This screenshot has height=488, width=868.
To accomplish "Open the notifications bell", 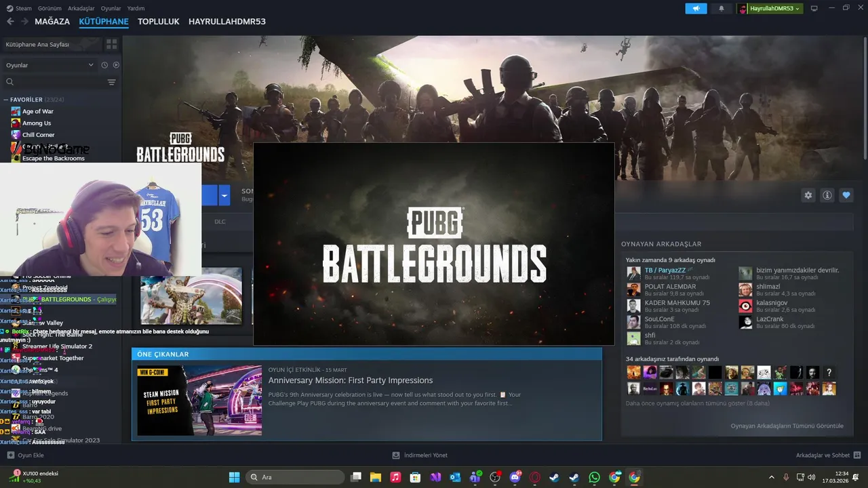I will [x=722, y=8].
